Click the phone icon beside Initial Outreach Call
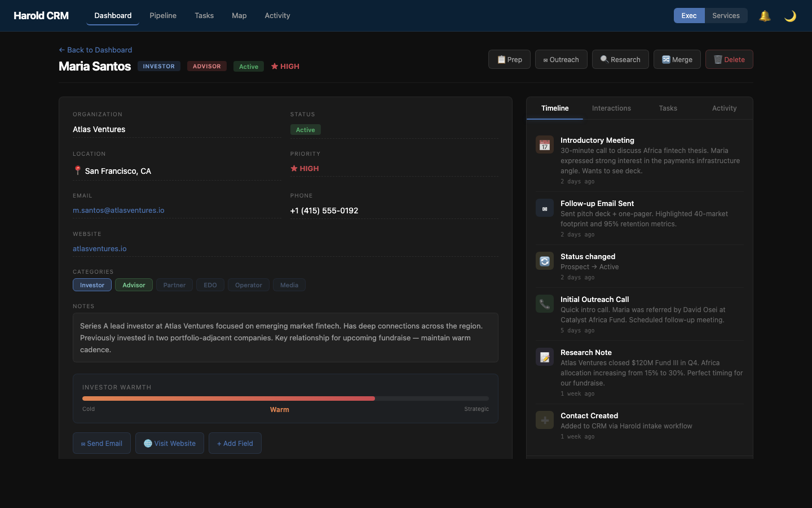The width and height of the screenshot is (812, 508). click(544, 304)
